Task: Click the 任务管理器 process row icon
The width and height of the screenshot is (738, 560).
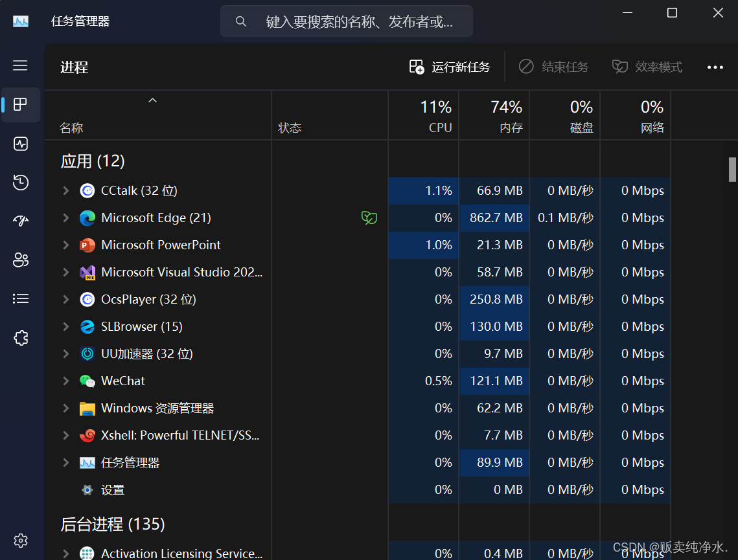Action: (x=87, y=463)
